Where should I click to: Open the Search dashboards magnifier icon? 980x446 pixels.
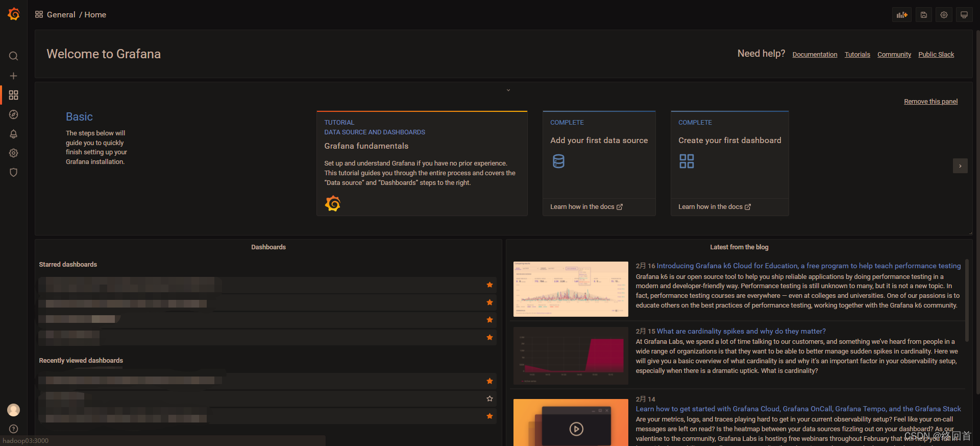(x=14, y=56)
